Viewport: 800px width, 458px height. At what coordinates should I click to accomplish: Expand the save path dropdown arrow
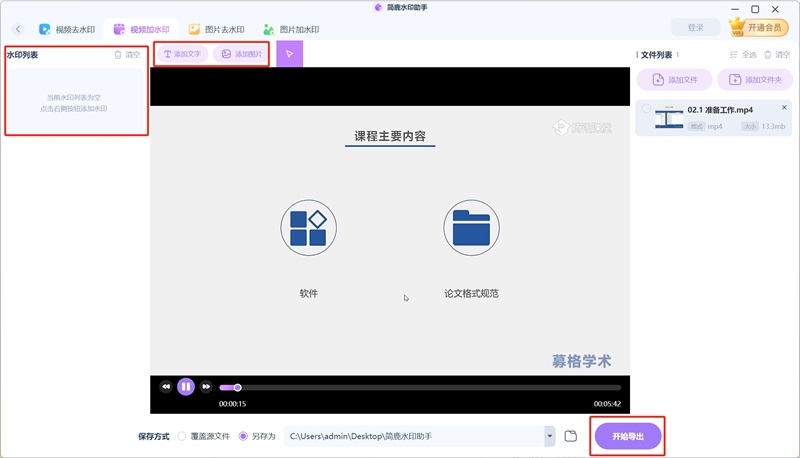tap(549, 436)
